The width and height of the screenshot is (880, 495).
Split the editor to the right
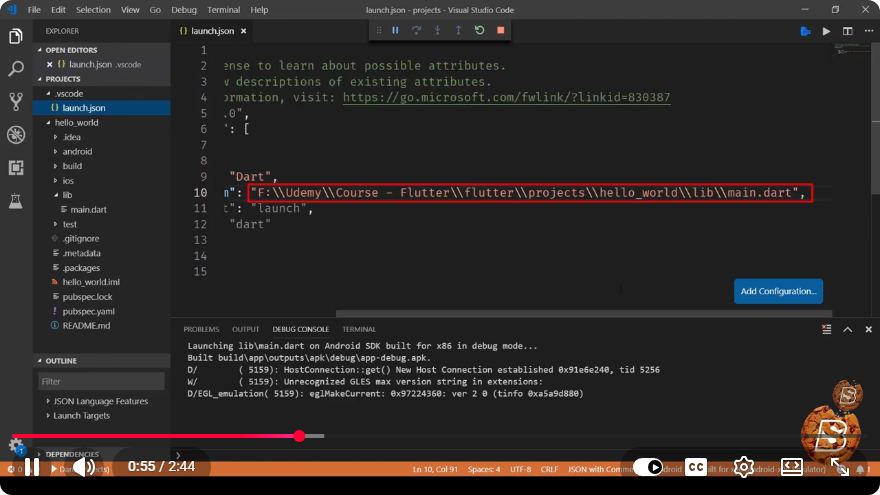[847, 31]
